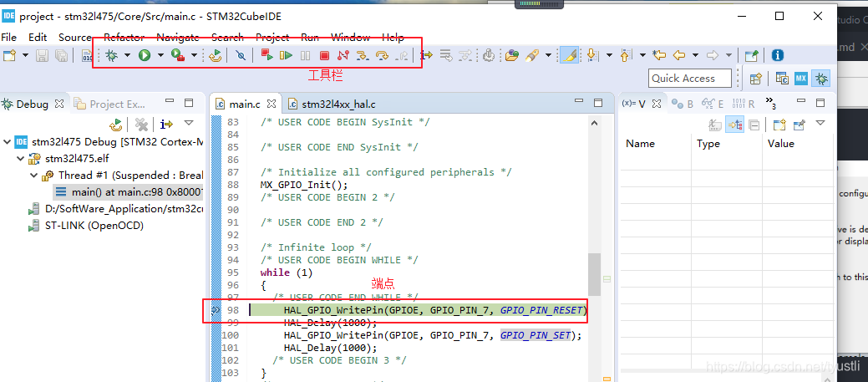
Task: Show hidden views via chevron 3
Action: (770, 103)
